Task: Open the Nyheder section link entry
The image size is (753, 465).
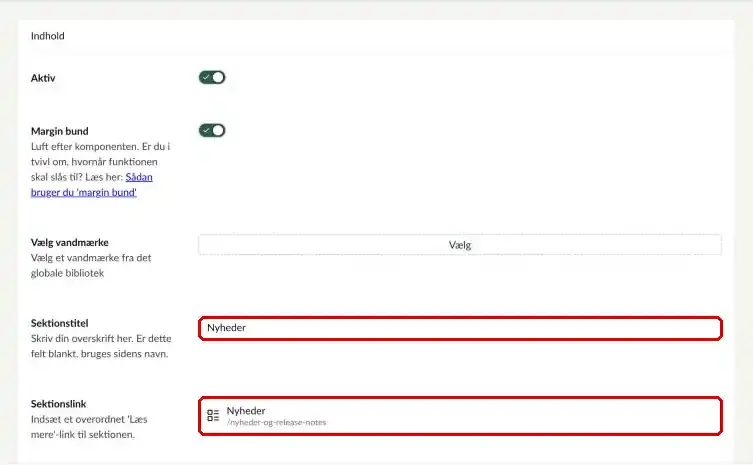Action: coord(460,416)
